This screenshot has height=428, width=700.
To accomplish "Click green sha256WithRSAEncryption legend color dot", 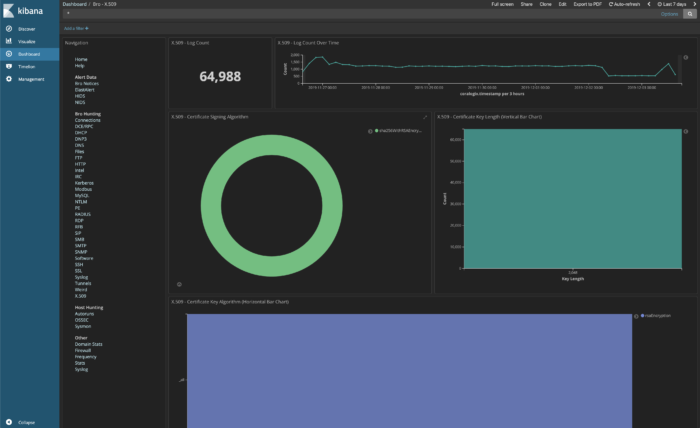I will tap(376, 131).
